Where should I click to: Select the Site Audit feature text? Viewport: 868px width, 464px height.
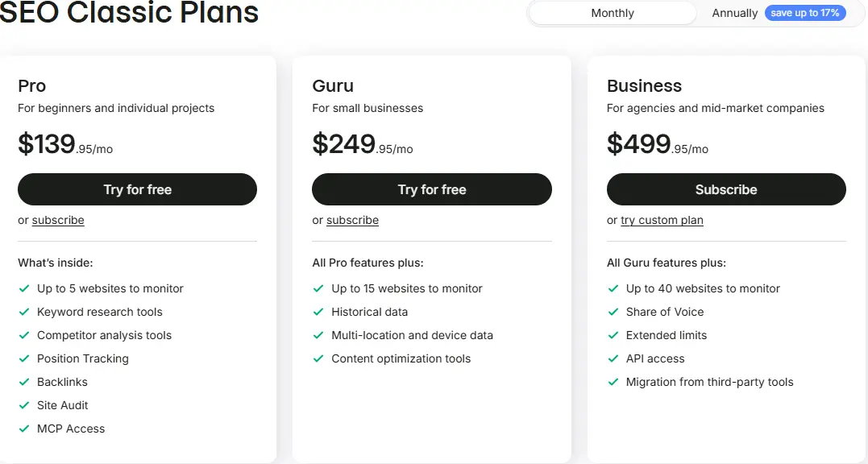[x=63, y=405]
